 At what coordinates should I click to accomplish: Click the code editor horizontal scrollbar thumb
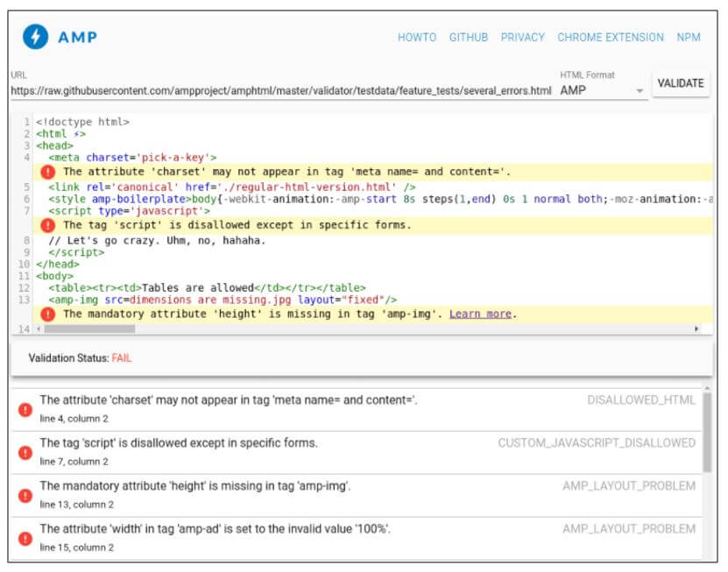click(89, 328)
